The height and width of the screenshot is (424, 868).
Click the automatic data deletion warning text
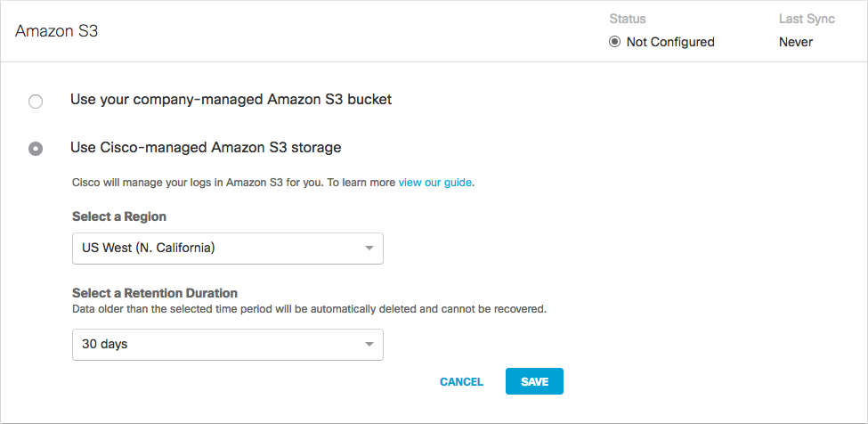(x=309, y=310)
